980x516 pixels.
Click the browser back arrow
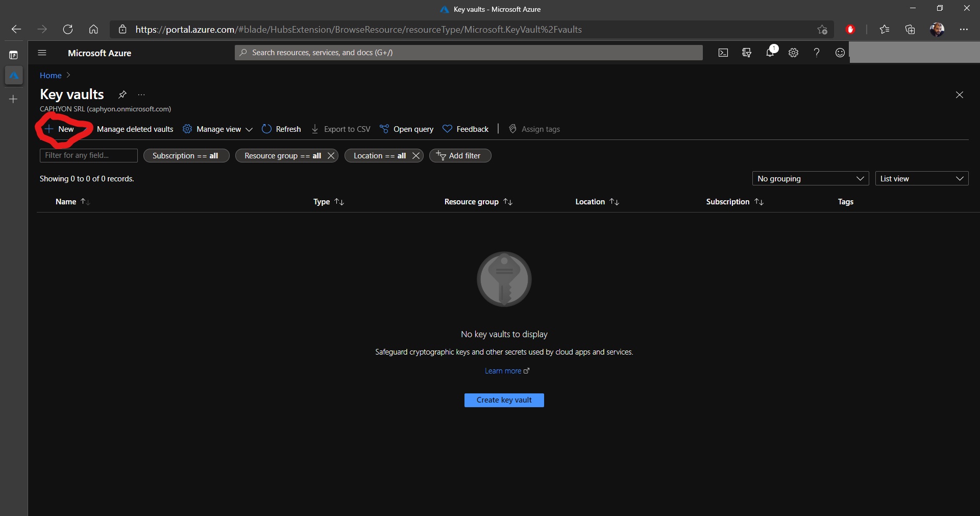[x=16, y=29]
